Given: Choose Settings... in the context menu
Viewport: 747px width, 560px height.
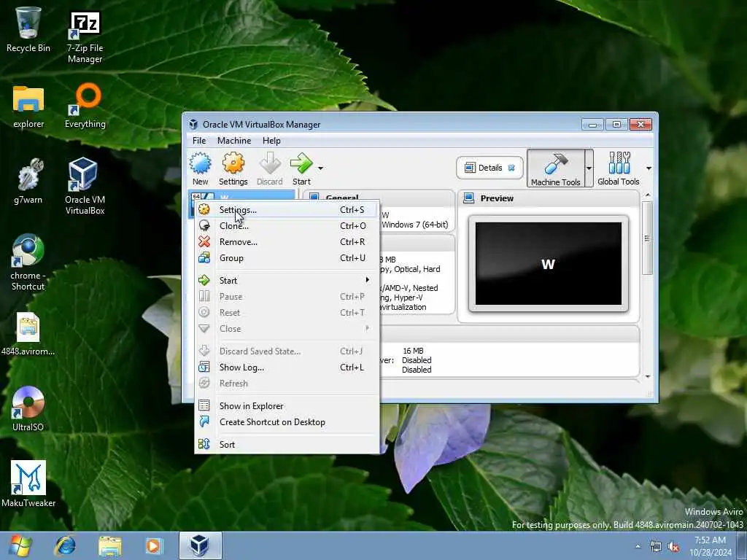Looking at the screenshot, I should pyautogui.click(x=287, y=210).
